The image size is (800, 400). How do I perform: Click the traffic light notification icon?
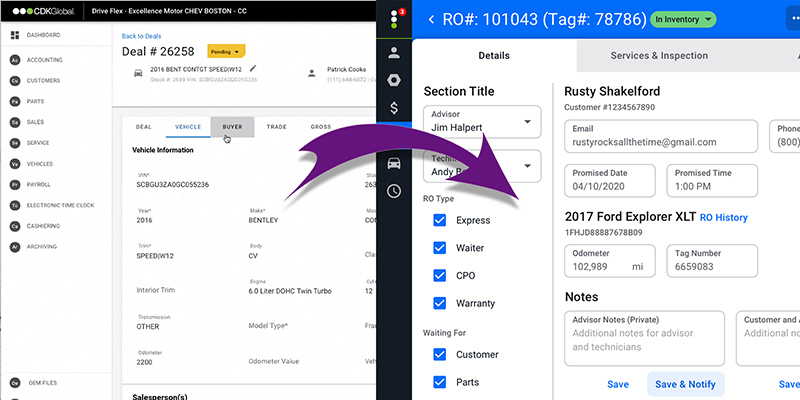(x=396, y=20)
